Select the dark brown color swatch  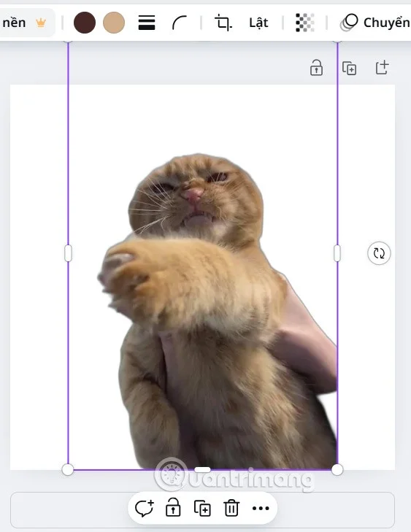[85, 23]
